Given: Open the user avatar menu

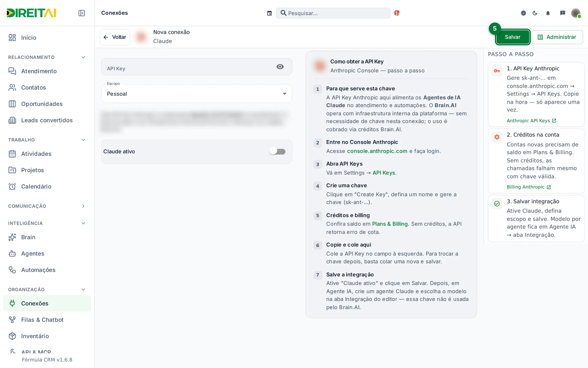Looking at the screenshot, I should [576, 13].
